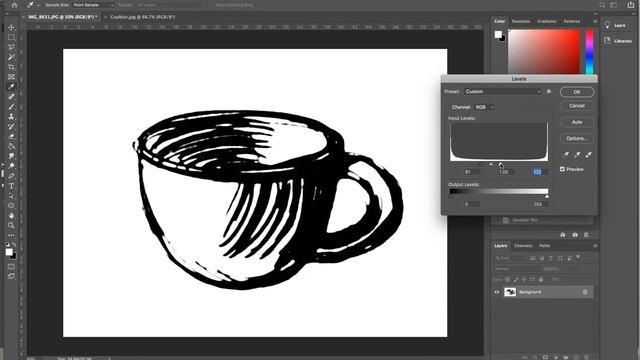640x360 pixels.
Task: Switch to the Paths tab
Action: coord(544,246)
